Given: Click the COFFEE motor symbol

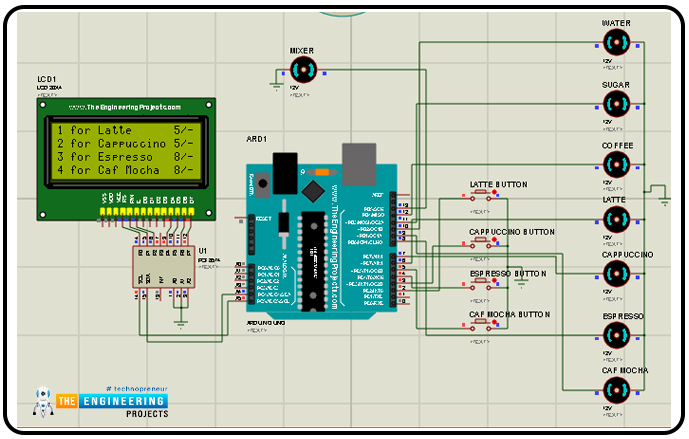Looking at the screenshot, I should 616,164.
